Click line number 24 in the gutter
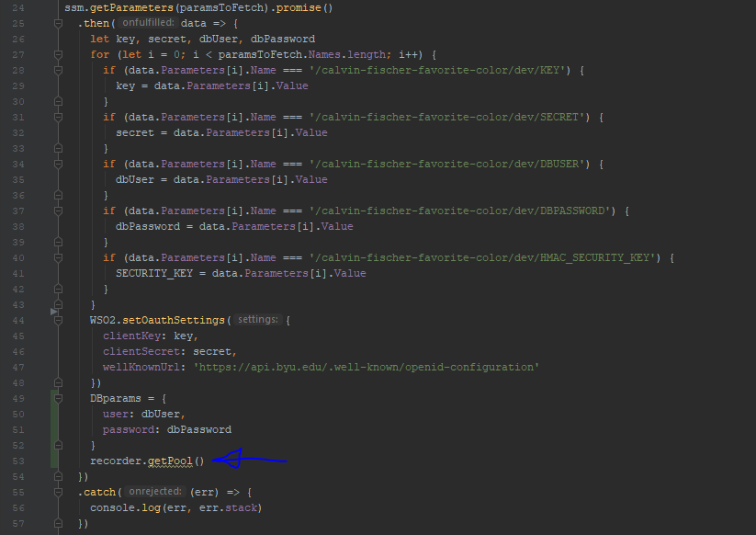Viewport: 756px width, 535px height. click(x=18, y=7)
